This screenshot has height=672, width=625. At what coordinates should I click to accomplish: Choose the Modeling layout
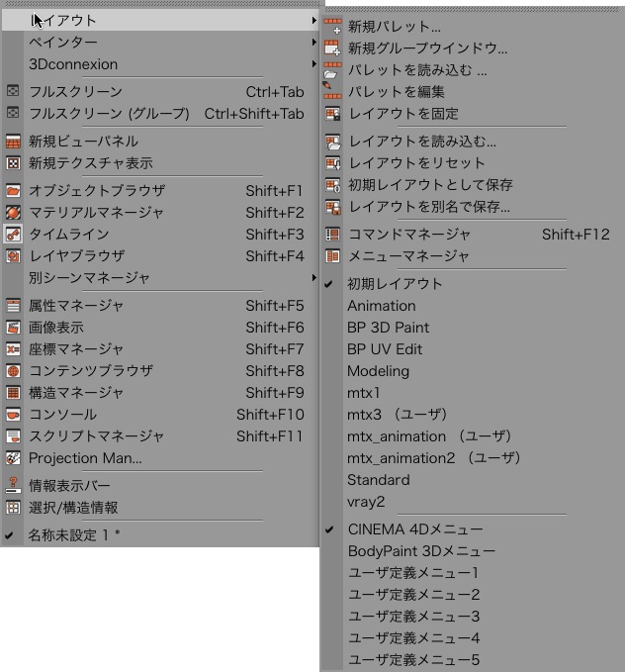point(378,371)
